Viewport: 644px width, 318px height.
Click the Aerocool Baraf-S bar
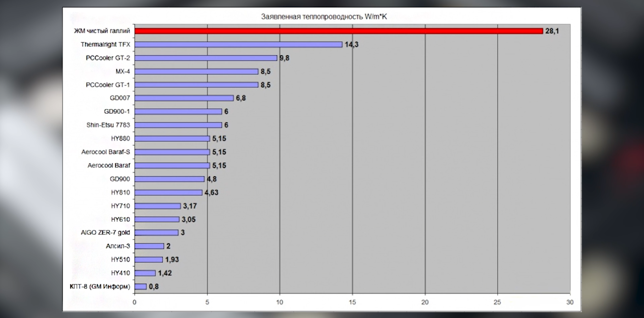(x=172, y=152)
